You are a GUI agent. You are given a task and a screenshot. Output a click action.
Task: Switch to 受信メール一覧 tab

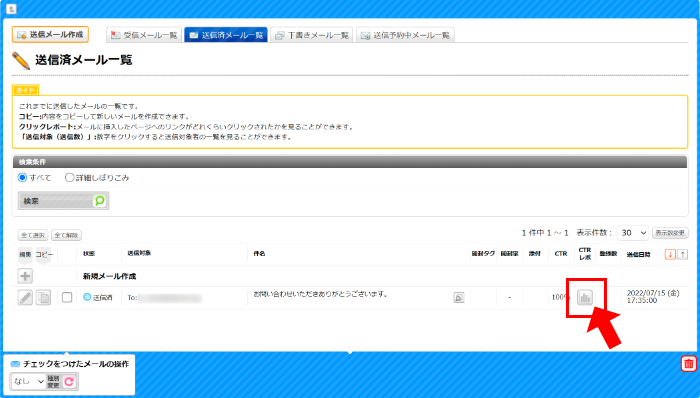144,35
